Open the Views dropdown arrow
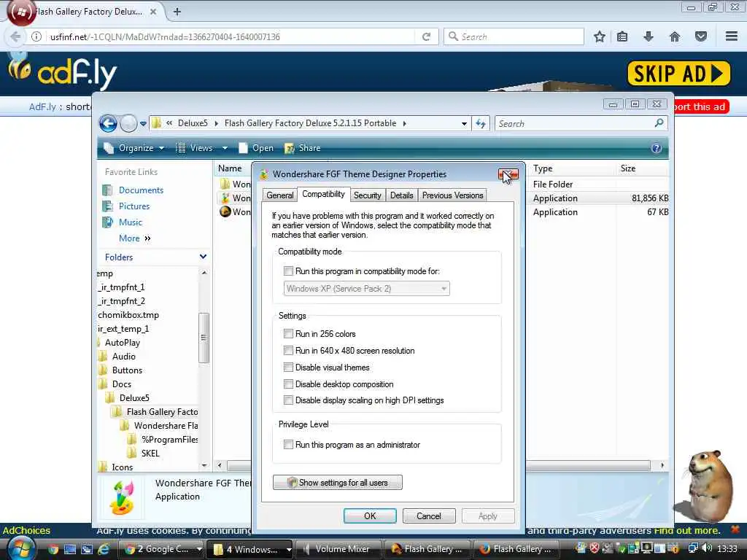The width and height of the screenshot is (747, 560). click(225, 148)
